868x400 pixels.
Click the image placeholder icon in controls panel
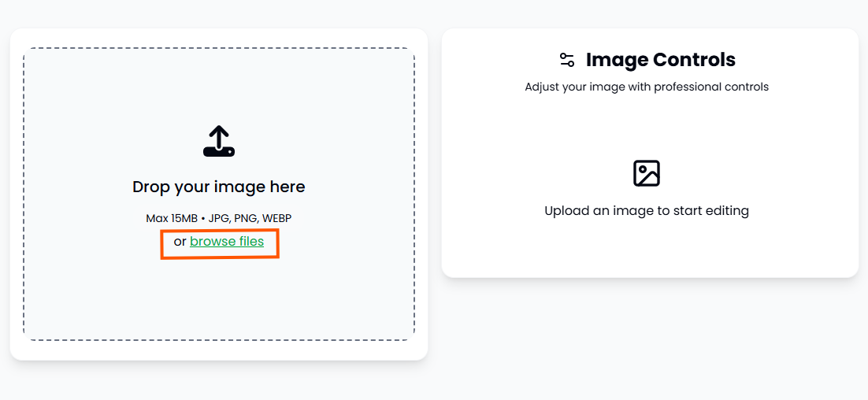click(646, 173)
